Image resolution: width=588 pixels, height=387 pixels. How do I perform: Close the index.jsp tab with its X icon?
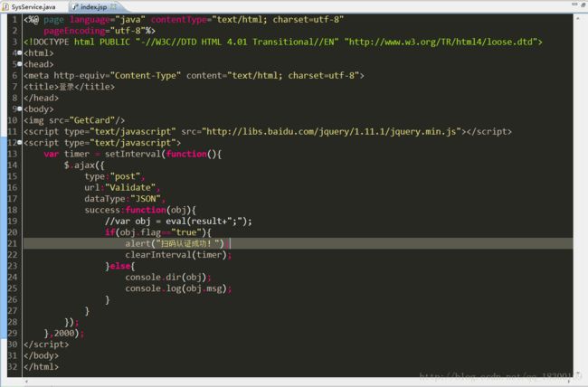point(114,6)
